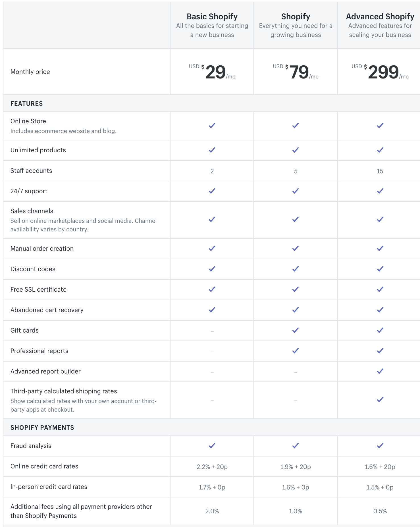The width and height of the screenshot is (420, 527).
Task: Click the Third-party calculated shipping rates checkmark
Action: [x=380, y=400]
